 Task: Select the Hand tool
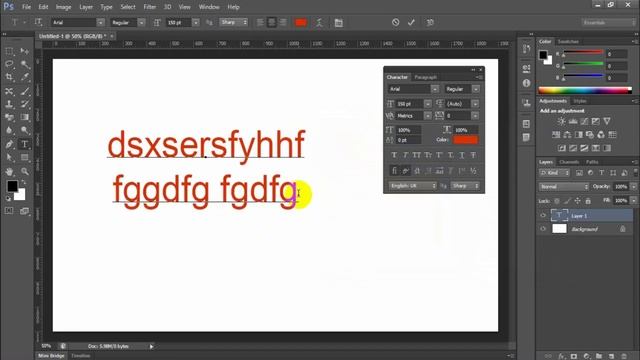(9, 171)
